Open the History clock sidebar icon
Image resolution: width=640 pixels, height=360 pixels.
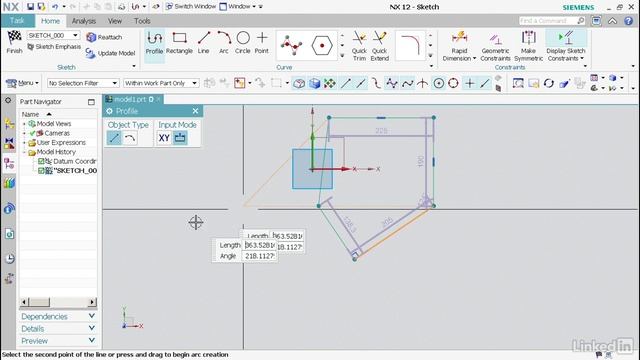9,258
